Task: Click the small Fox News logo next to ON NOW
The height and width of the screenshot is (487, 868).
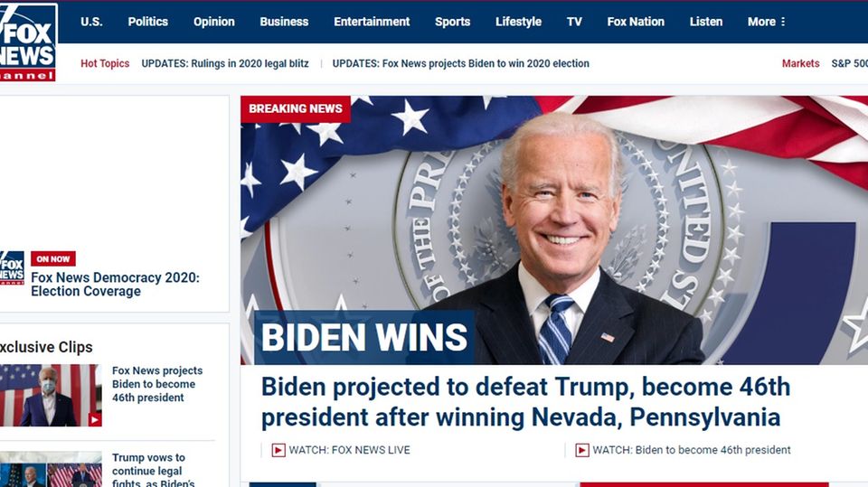Action: [x=12, y=267]
